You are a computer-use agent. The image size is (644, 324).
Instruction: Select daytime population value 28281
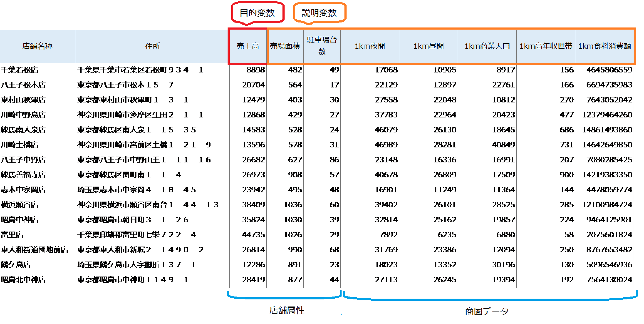click(445, 145)
